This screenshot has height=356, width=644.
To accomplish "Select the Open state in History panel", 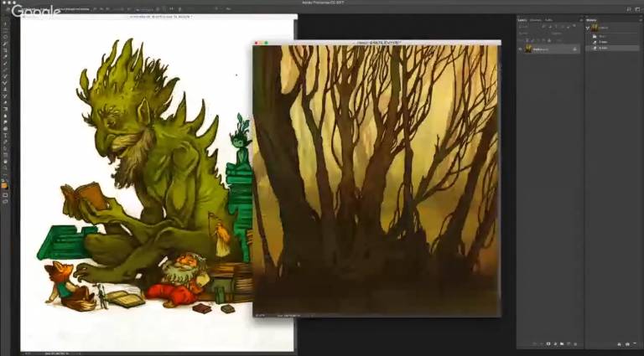I will click(x=602, y=36).
